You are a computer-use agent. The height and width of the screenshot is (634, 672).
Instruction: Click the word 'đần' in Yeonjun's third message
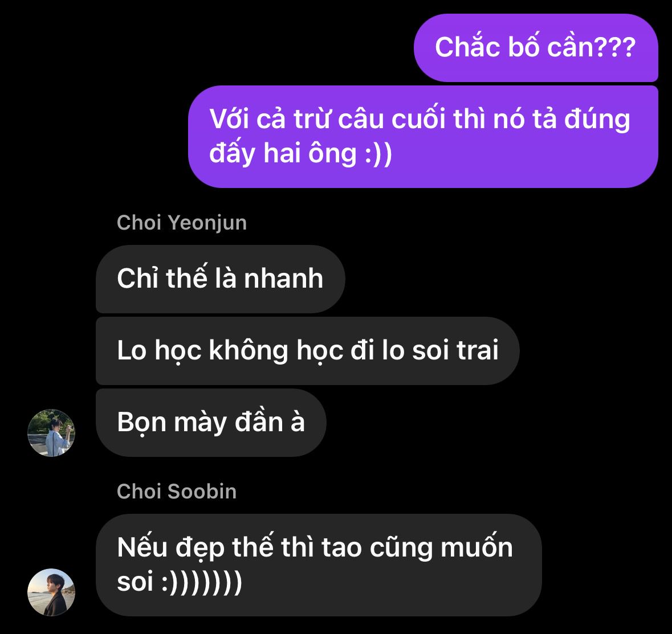[x=259, y=422]
